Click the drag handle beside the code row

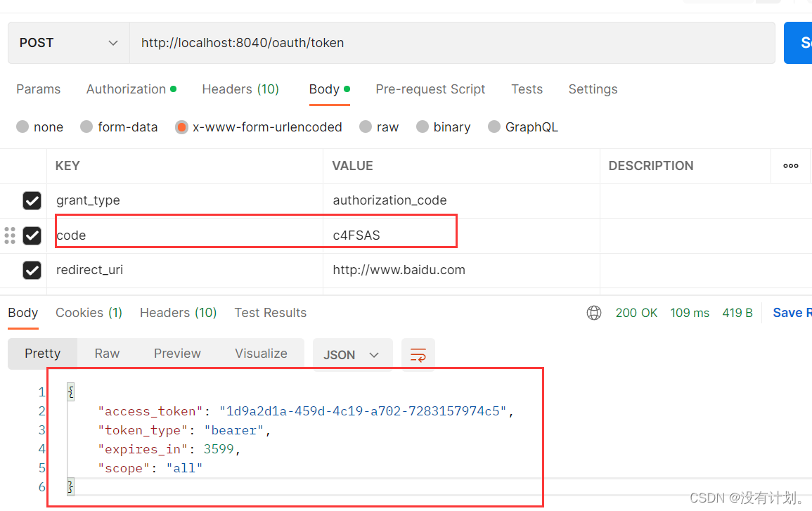(x=10, y=235)
